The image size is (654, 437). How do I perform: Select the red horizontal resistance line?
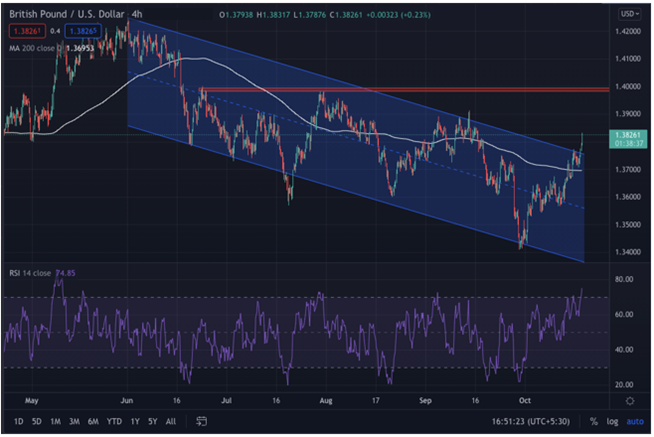coord(405,89)
